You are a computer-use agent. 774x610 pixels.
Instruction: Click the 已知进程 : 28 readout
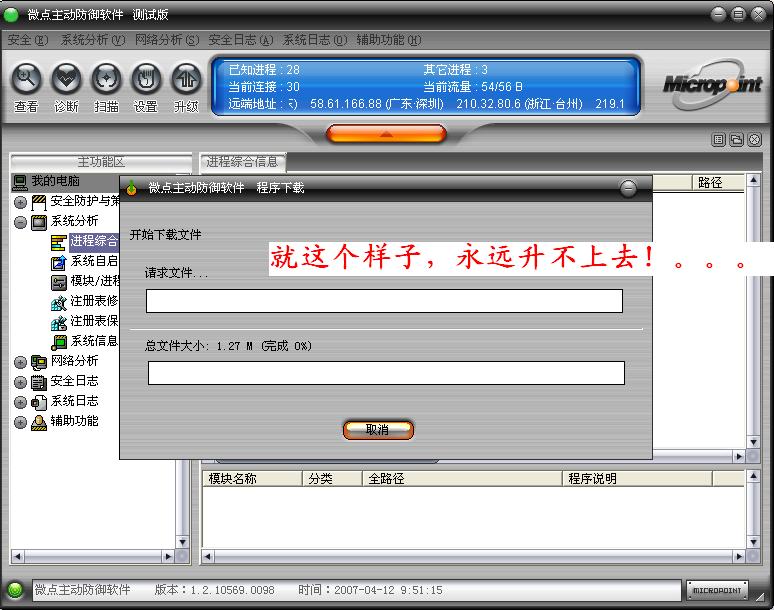point(264,70)
